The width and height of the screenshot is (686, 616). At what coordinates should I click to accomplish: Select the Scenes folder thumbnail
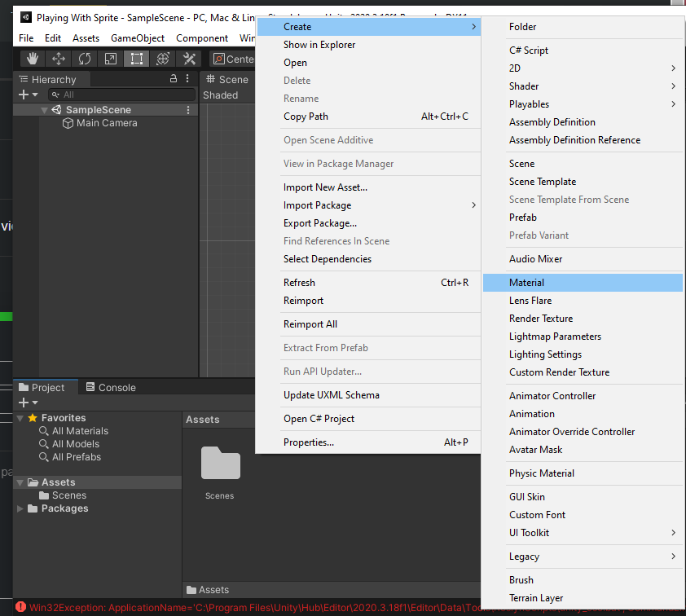220,464
